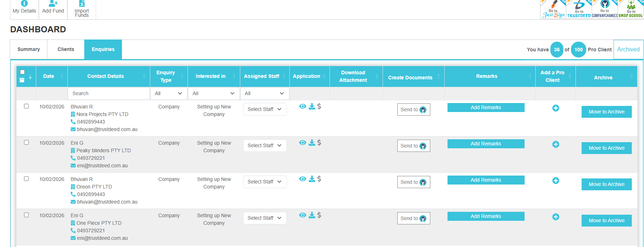
Task: Check the select-all checkbox in table header
Action: pyautogui.click(x=22, y=72)
